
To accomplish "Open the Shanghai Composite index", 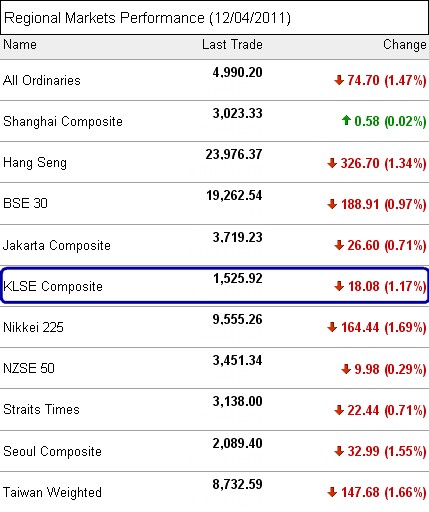I will pyautogui.click(x=63, y=121).
